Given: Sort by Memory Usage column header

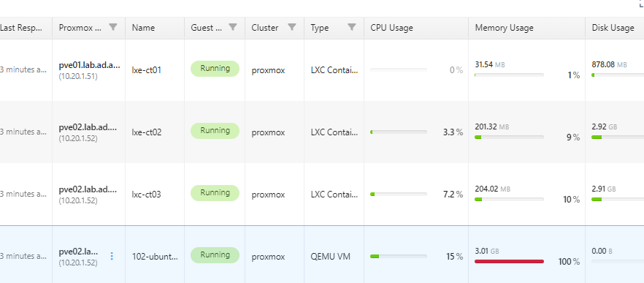Looking at the screenshot, I should [504, 28].
